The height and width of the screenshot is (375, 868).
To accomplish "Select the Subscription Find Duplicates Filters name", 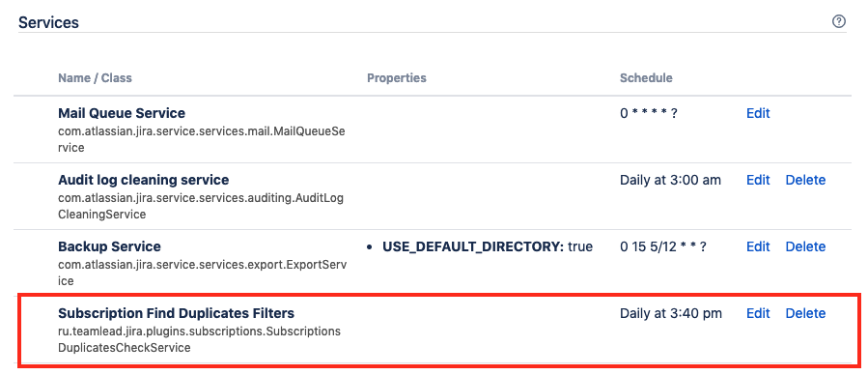I will (x=176, y=313).
